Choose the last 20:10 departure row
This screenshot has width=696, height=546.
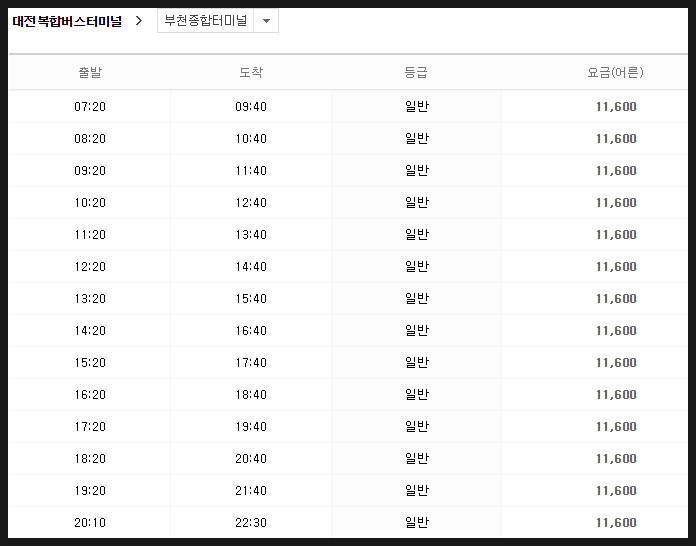(348, 522)
